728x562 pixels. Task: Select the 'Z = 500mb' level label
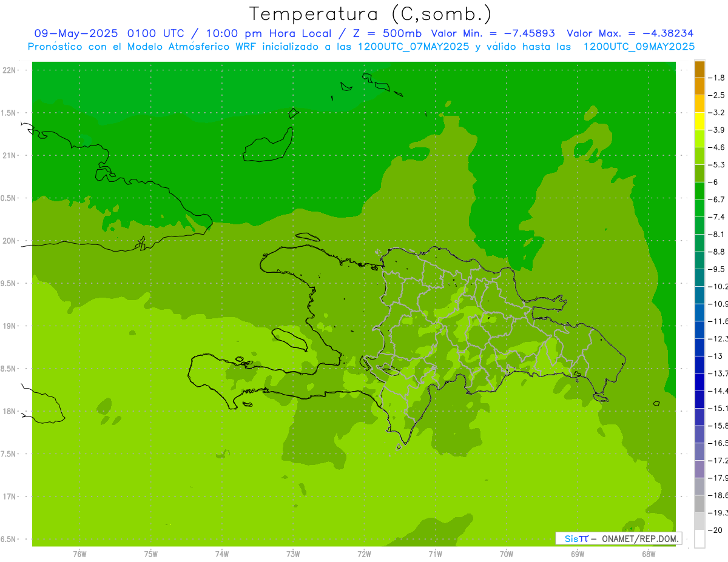coord(388,33)
